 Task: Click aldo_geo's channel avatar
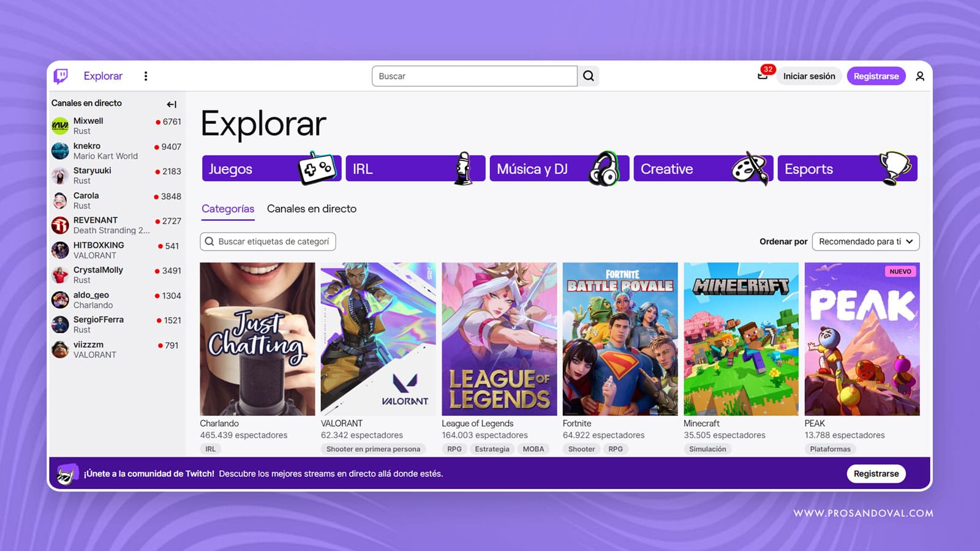click(x=60, y=299)
